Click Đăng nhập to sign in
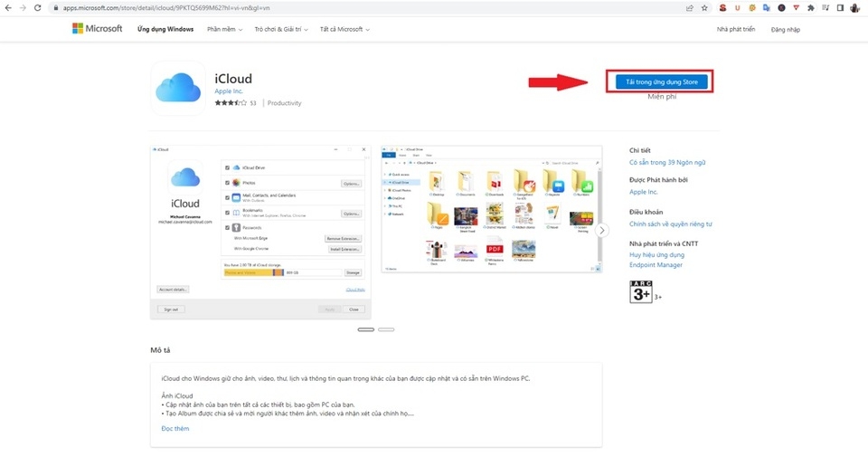Image resolution: width=868 pixels, height=457 pixels. click(785, 29)
